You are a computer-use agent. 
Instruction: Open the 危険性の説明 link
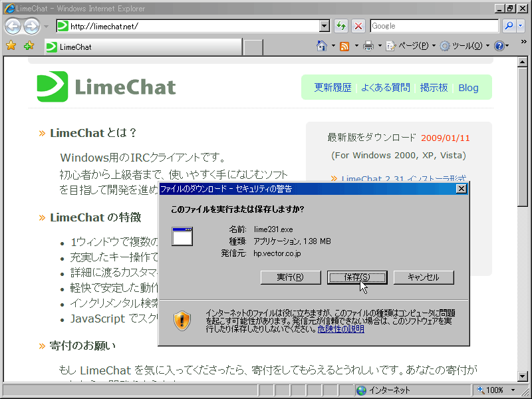click(x=340, y=329)
